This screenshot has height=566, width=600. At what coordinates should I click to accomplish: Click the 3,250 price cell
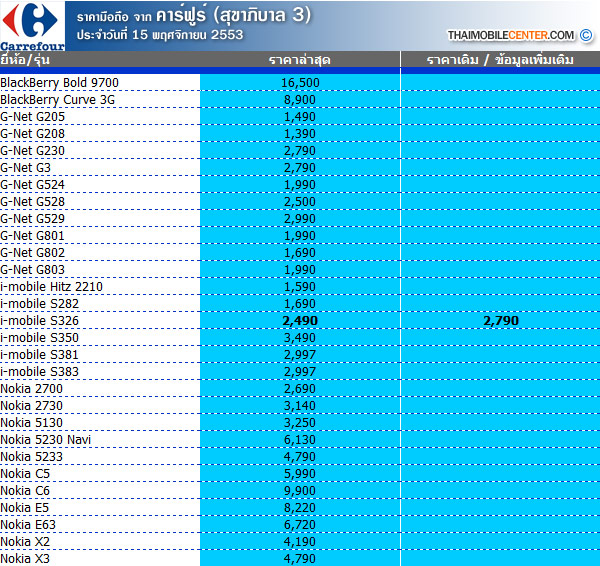pyautogui.click(x=300, y=422)
